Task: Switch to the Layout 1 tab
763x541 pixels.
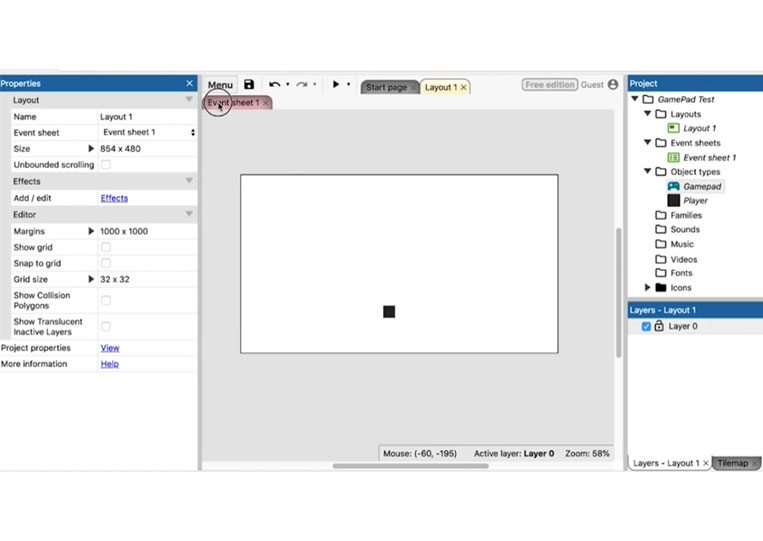Action: pos(441,88)
